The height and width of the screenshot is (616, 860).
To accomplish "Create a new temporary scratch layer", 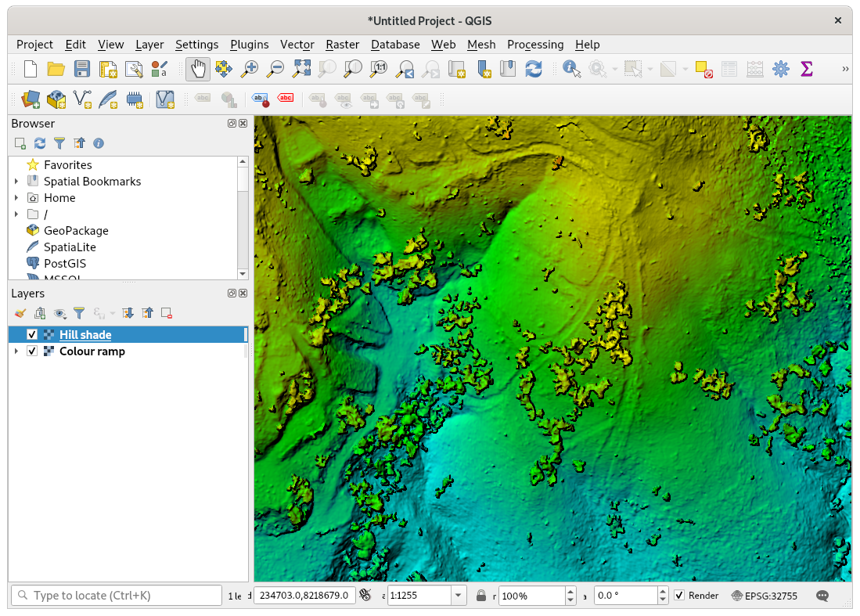I will click(x=135, y=99).
